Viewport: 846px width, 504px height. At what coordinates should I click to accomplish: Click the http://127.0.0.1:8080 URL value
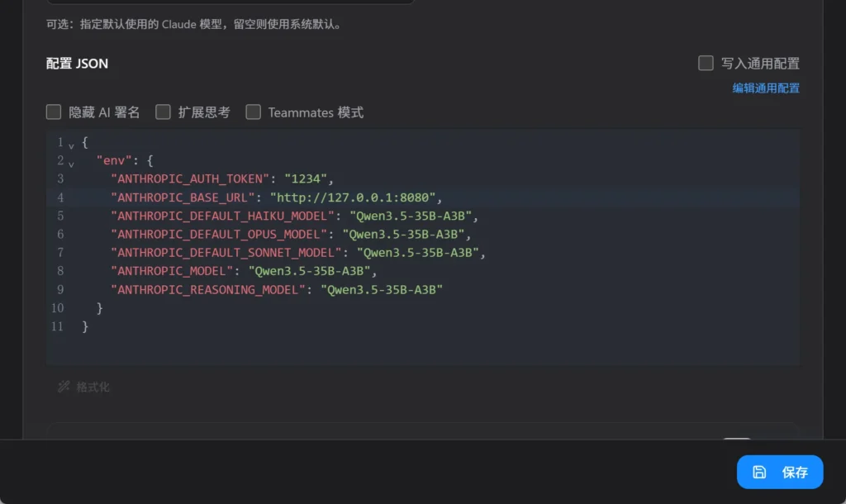coord(348,197)
